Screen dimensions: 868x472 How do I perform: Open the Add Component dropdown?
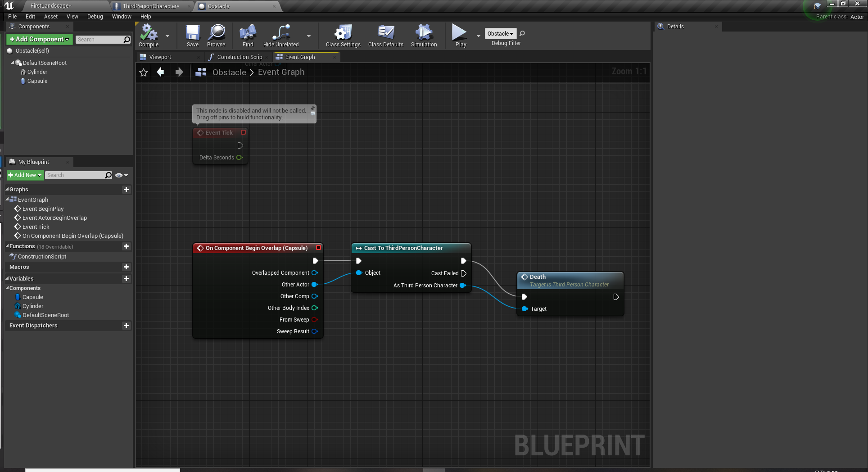[39, 40]
